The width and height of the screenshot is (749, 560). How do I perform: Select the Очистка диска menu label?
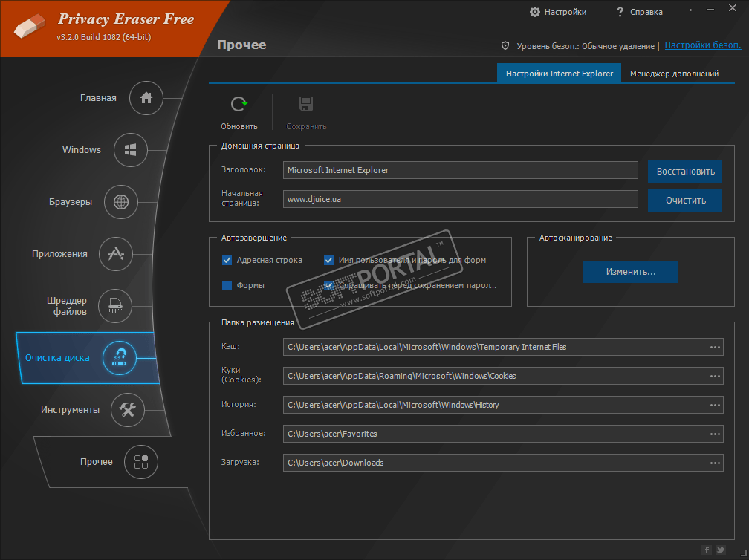tap(57, 358)
